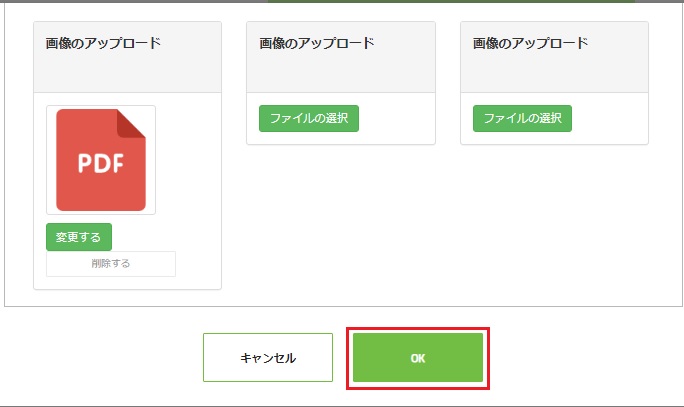This screenshot has height=407, width=684.
Task: Click the gray header area of the first card
Action: pyautogui.click(x=127, y=72)
